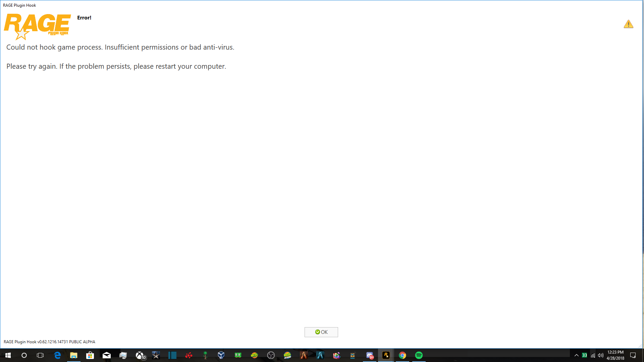Click the RAGE Plugin Hook logo
Screen dimensions: 644x362
pyautogui.click(x=37, y=26)
